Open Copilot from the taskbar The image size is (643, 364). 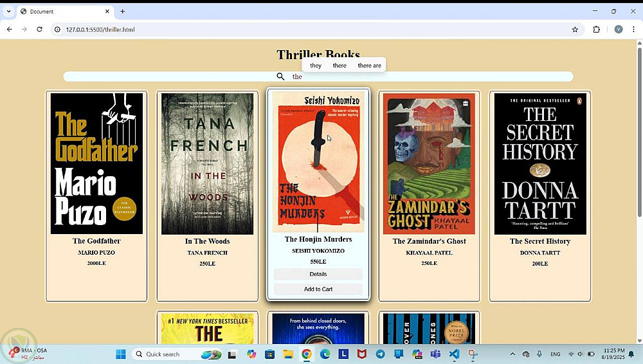(x=251, y=354)
